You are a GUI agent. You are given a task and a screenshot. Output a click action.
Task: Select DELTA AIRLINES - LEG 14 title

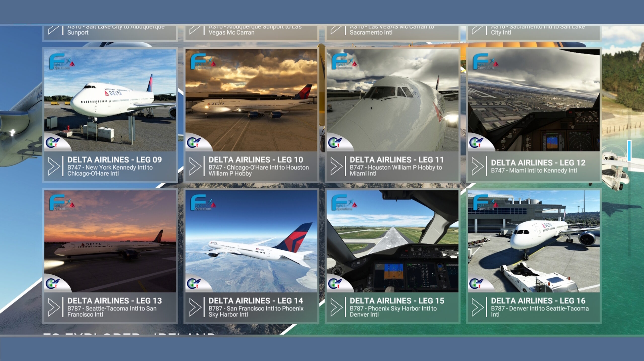[x=256, y=300]
